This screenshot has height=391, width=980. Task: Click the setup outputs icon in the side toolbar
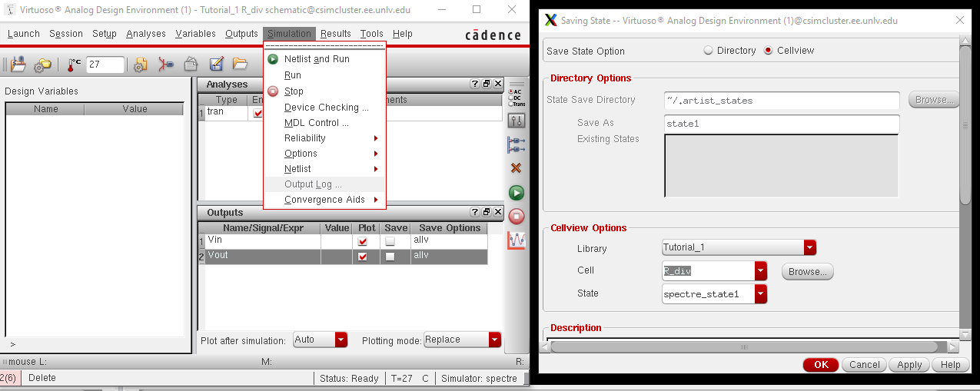(x=517, y=144)
